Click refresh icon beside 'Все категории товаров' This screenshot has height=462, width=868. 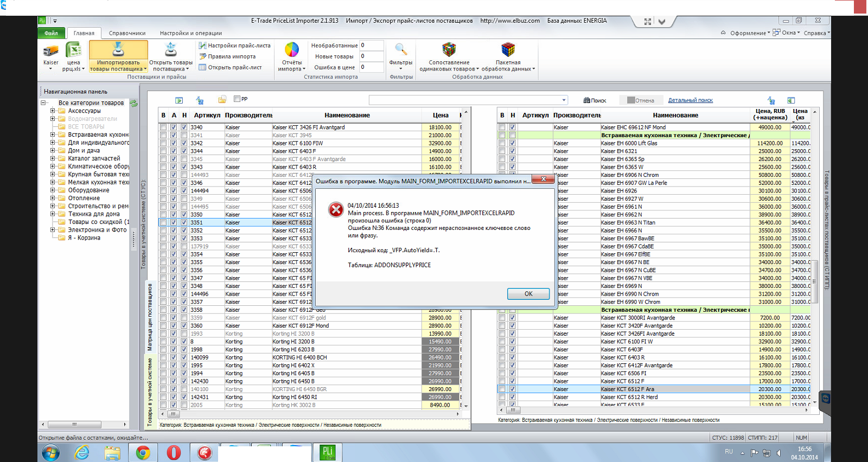134,103
